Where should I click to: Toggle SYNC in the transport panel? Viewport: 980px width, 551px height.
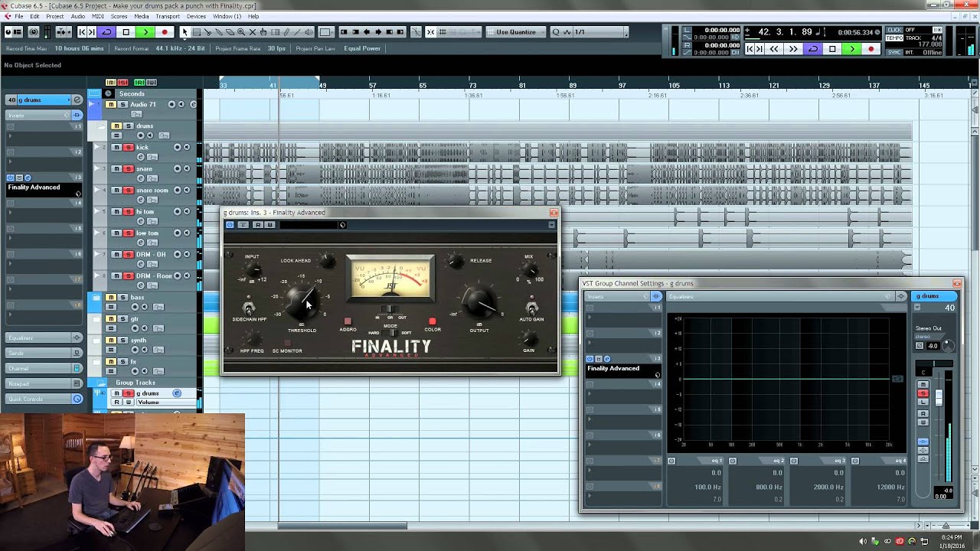click(893, 52)
